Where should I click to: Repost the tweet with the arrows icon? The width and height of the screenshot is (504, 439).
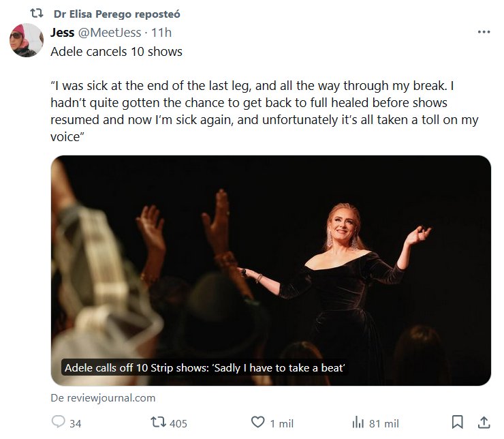(x=158, y=423)
